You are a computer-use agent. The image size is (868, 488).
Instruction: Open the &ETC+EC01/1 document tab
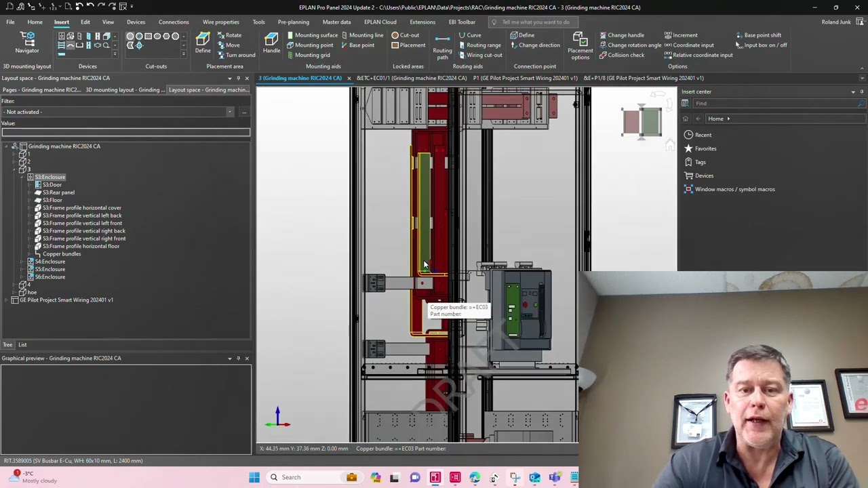point(412,78)
